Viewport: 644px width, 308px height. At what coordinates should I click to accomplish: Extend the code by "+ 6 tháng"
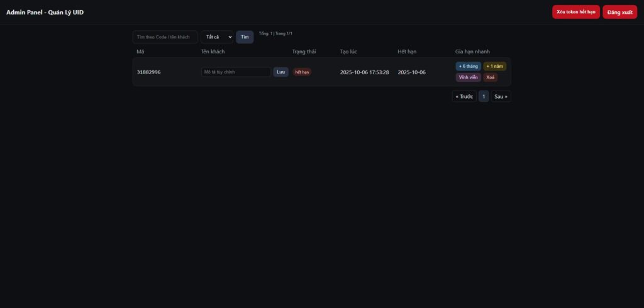tap(469, 66)
